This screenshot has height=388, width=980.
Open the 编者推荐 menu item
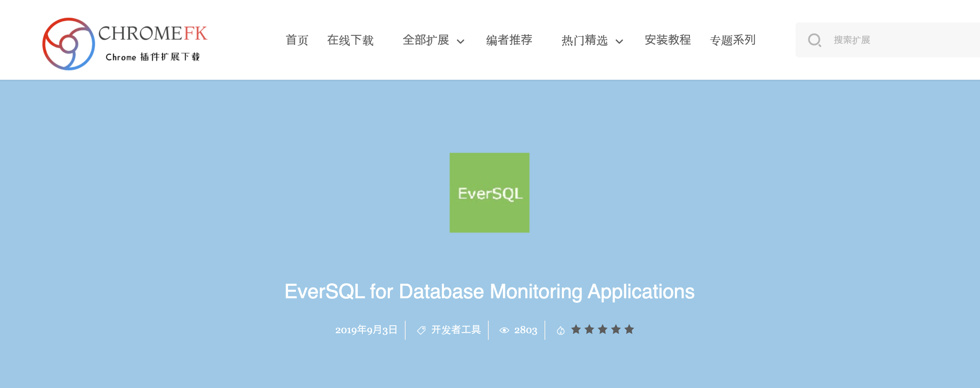click(509, 40)
